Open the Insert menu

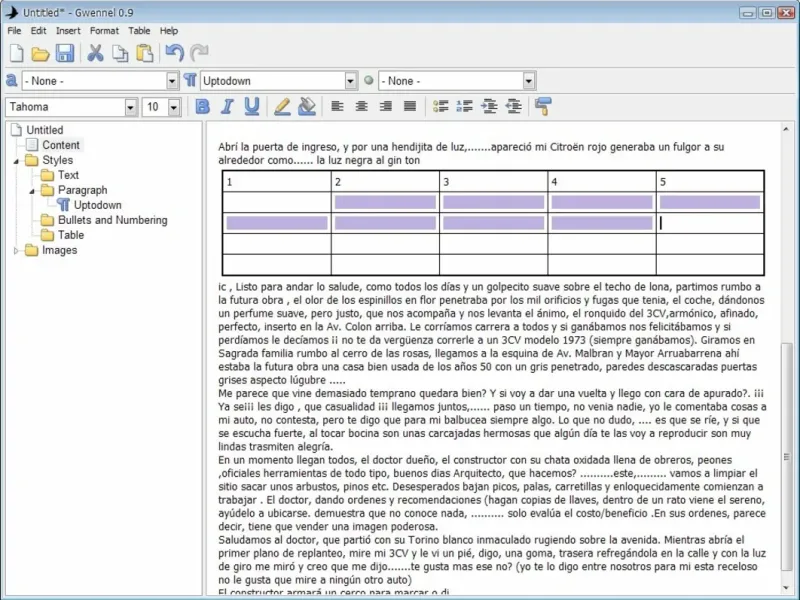[68, 31]
